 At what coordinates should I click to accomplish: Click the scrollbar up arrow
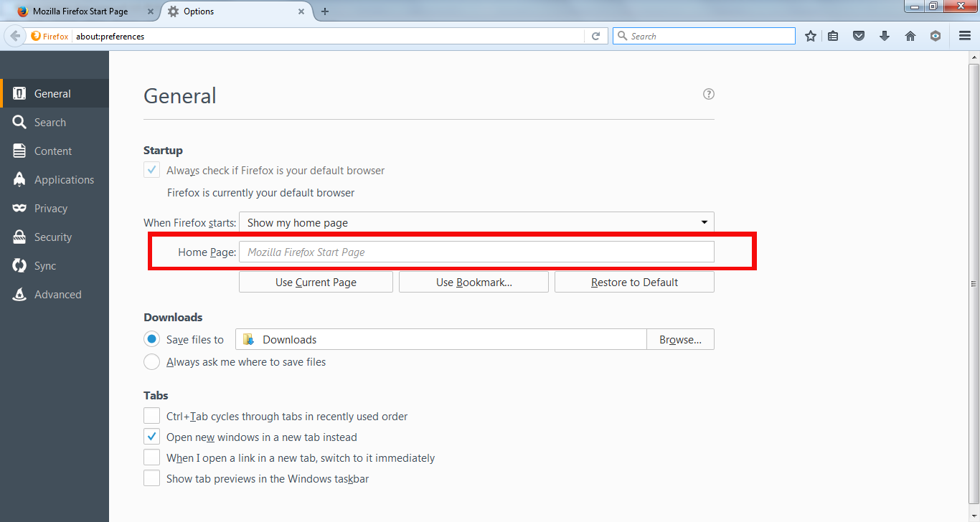[974, 57]
